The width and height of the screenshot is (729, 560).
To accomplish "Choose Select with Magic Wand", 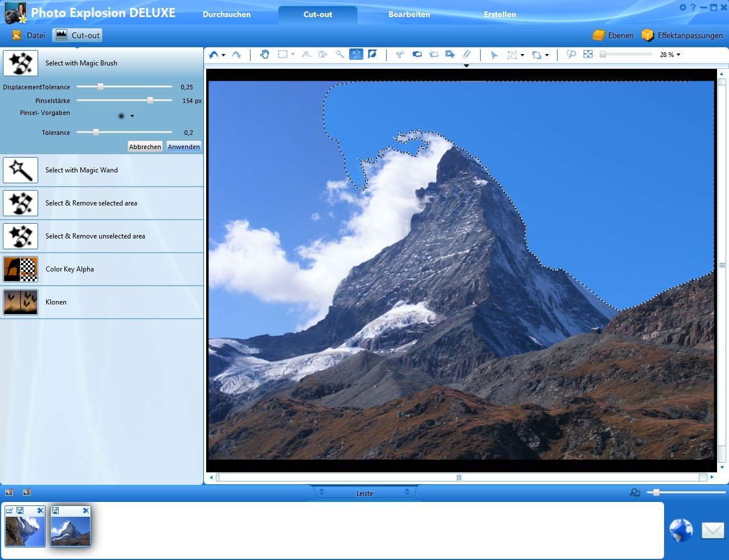I will click(x=101, y=170).
